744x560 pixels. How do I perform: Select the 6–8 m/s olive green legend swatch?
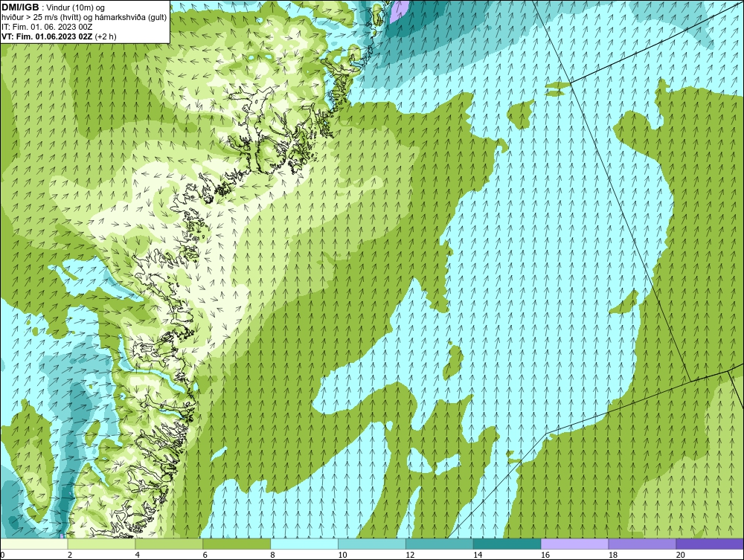(237, 544)
